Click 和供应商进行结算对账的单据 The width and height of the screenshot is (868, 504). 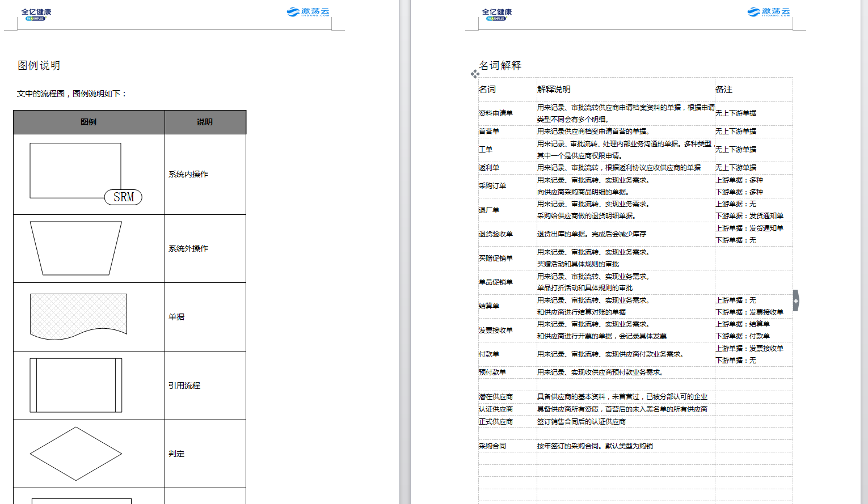(581, 312)
